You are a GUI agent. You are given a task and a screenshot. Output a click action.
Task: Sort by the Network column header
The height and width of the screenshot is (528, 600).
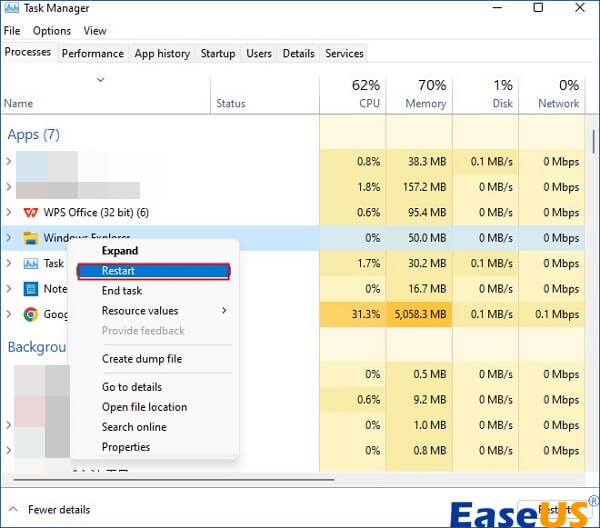[552, 95]
